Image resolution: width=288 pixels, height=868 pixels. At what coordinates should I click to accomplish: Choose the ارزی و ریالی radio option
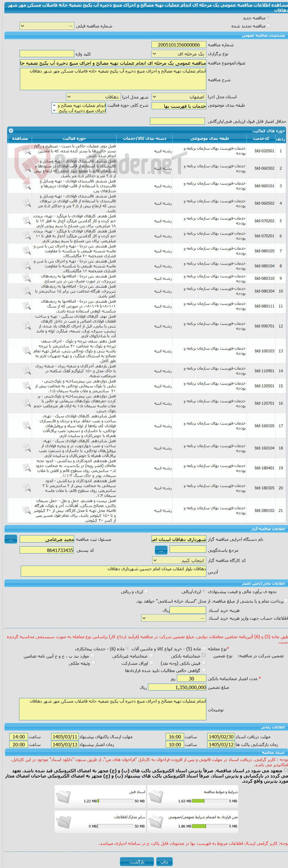coord(146,591)
